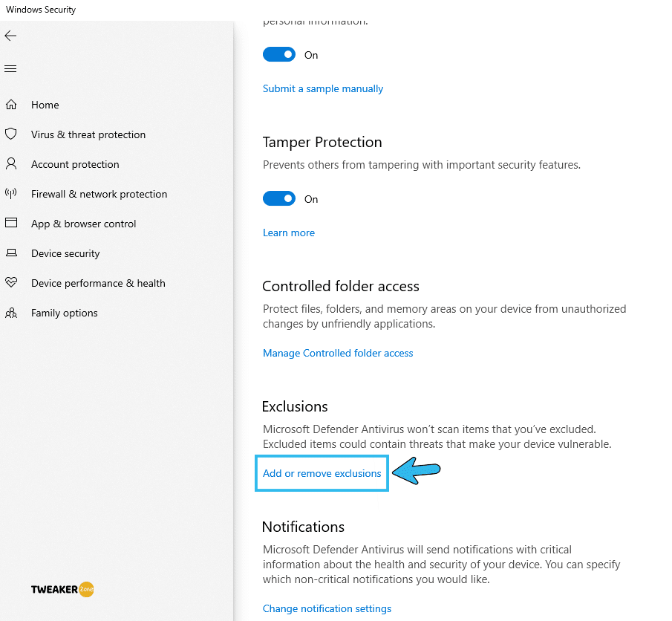The width and height of the screenshot is (672, 621).
Task: Open Account protection section
Action: tap(75, 164)
